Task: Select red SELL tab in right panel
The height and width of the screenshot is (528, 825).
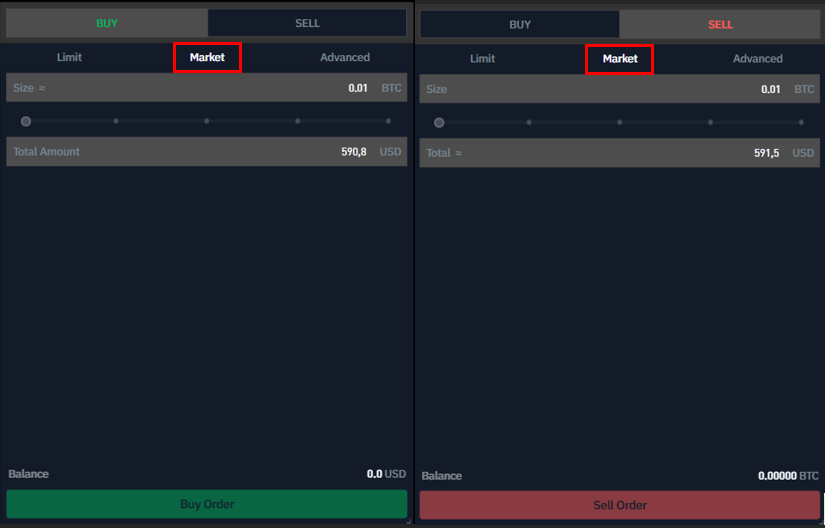Action: click(x=720, y=25)
